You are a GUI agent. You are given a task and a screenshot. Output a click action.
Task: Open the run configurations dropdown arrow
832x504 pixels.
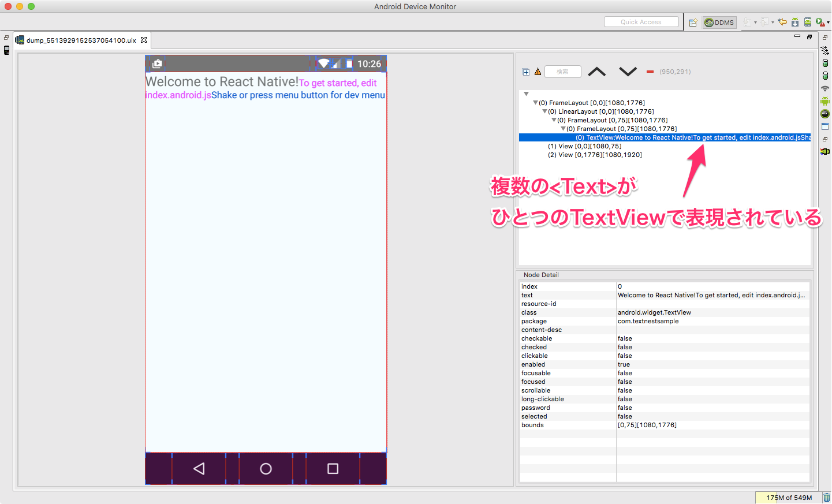(x=827, y=22)
